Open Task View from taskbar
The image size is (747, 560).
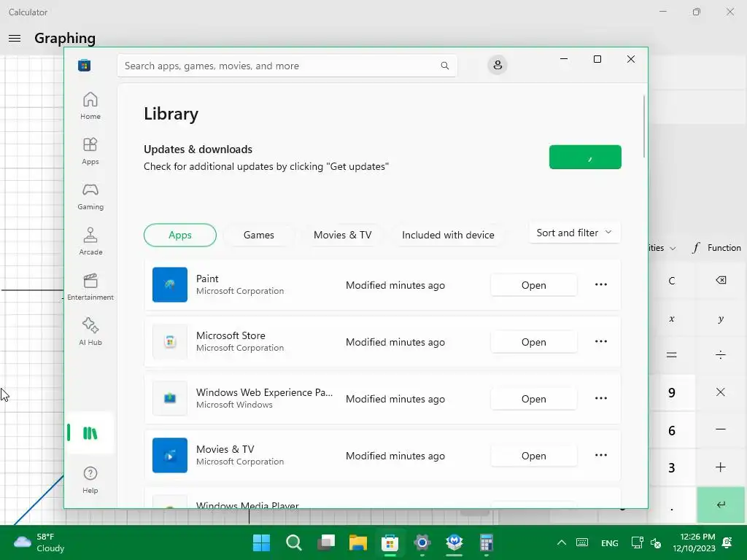326,542
